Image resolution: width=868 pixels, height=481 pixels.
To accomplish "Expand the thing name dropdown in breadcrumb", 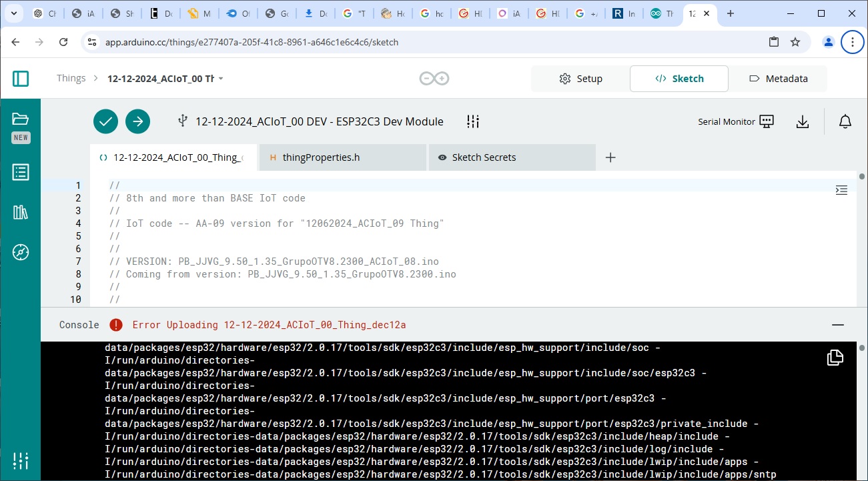I will point(221,78).
